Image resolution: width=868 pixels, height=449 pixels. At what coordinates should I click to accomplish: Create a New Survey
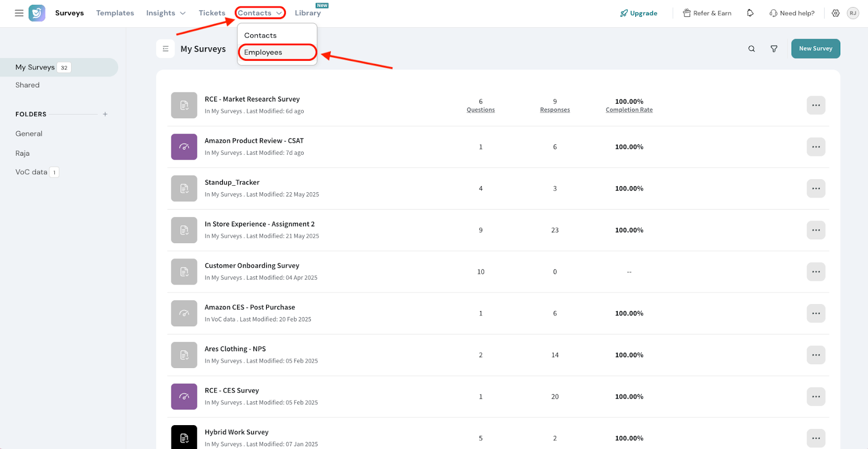point(815,48)
